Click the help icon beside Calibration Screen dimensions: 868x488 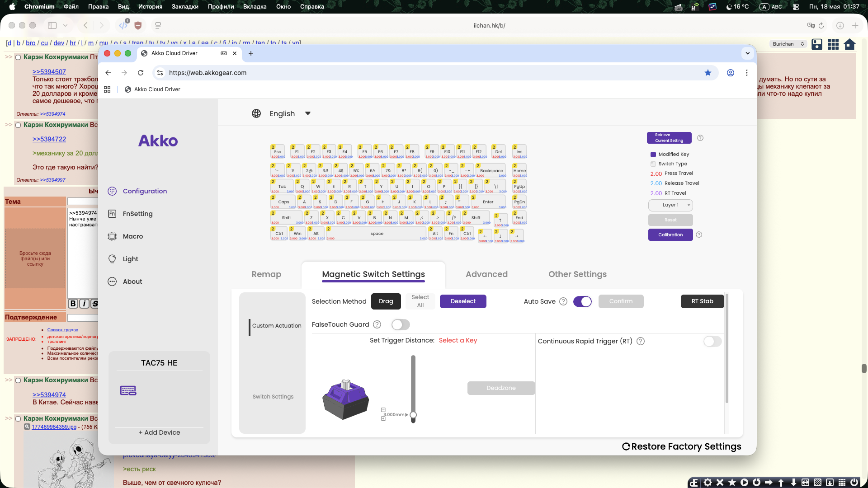pyautogui.click(x=699, y=235)
